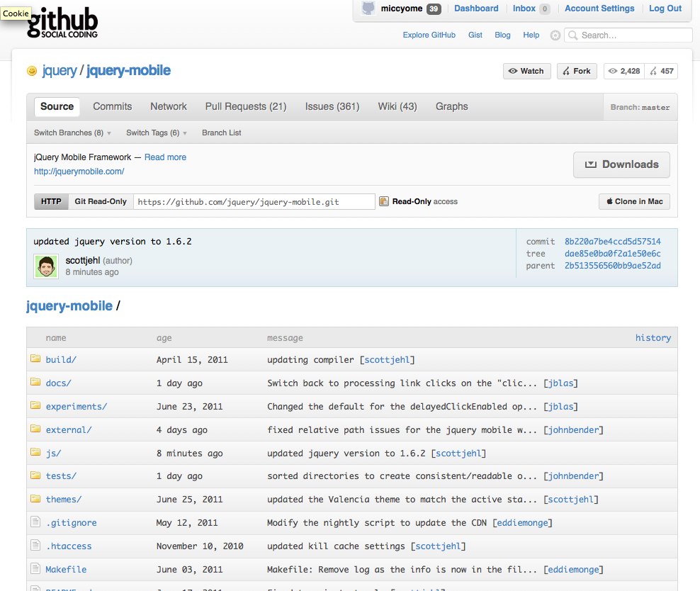Click the smiley repository icon near jquery
Screen dimensions: 700x591
(x=32, y=71)
